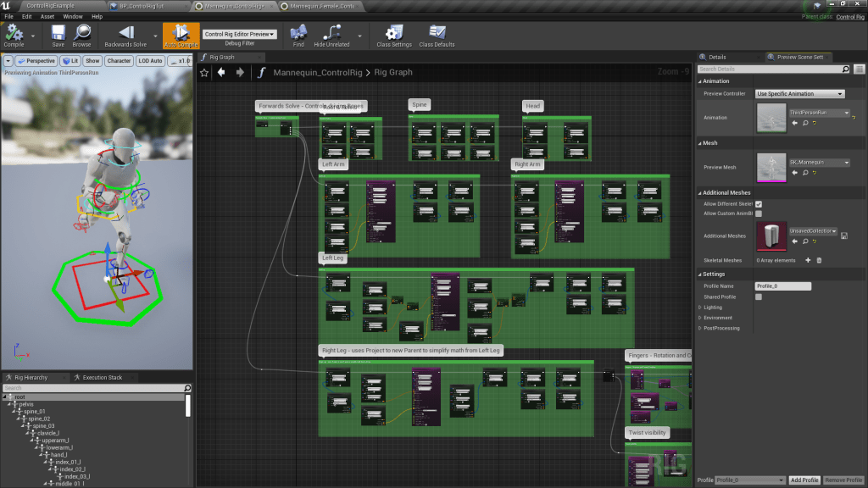This screenshot has height=488, width=868.
Task: Open Browse with the magnifier icon
Action: tap(81, 33)
